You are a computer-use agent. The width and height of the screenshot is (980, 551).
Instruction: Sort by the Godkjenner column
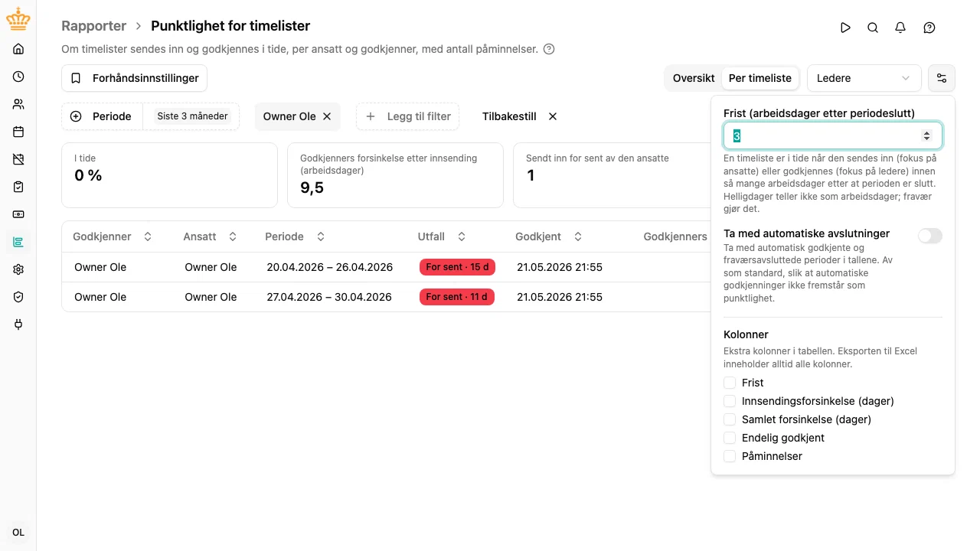[x=113, y=236]
